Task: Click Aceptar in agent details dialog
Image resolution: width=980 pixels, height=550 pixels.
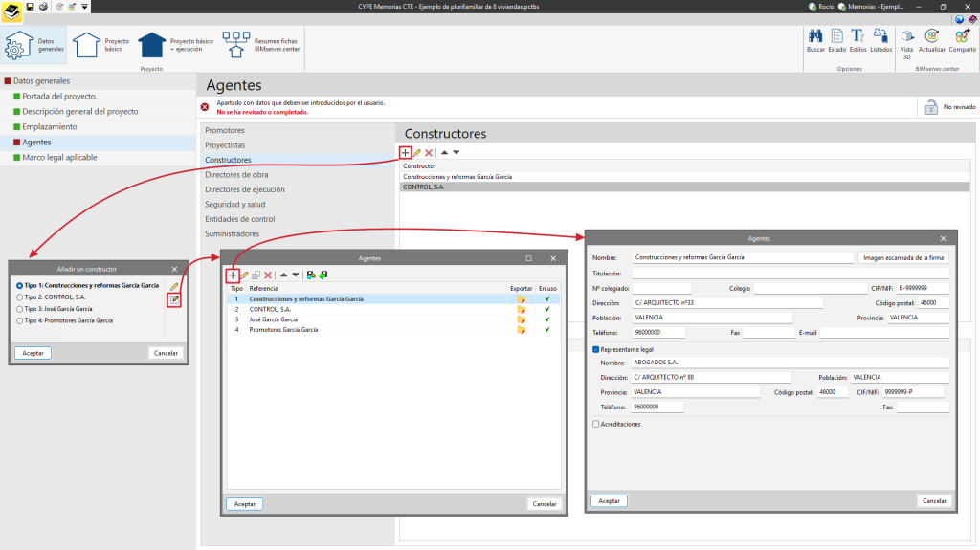Action: pyautogui.click(x=609, y=500)
